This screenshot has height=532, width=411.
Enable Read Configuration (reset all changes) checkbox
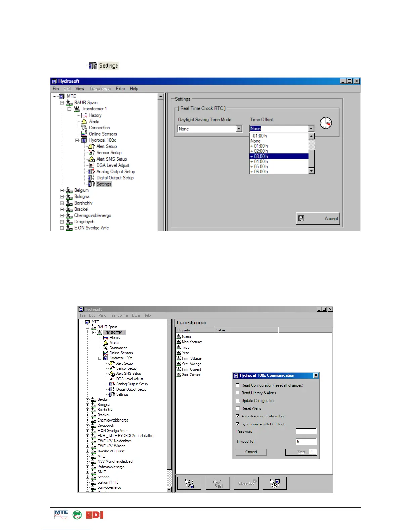[238, 385]
